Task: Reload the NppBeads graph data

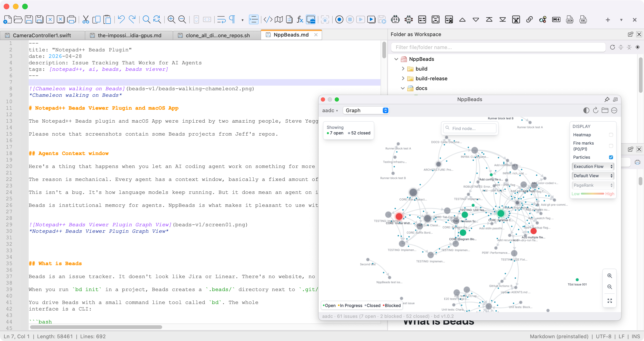Action: pos(596,111)
